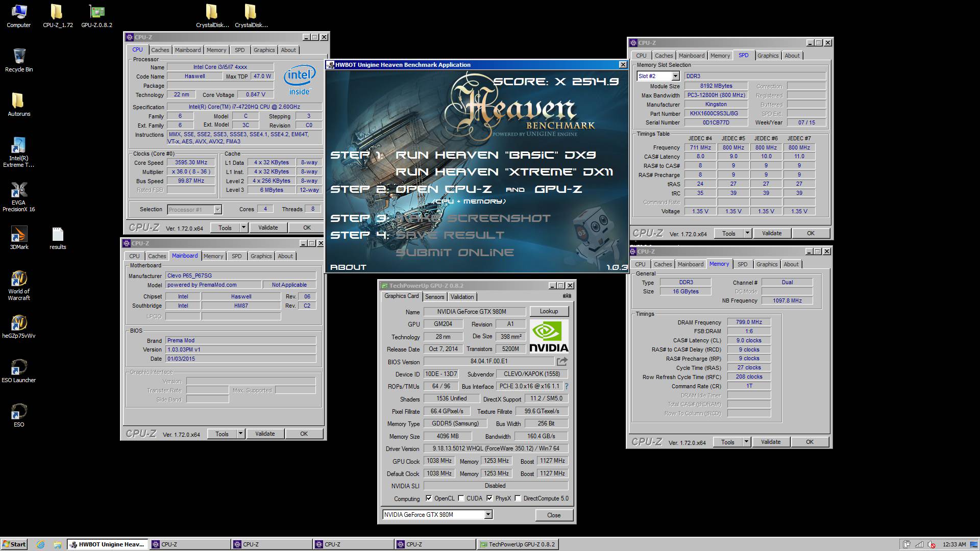Click the Start button

(x=14, y=544)
